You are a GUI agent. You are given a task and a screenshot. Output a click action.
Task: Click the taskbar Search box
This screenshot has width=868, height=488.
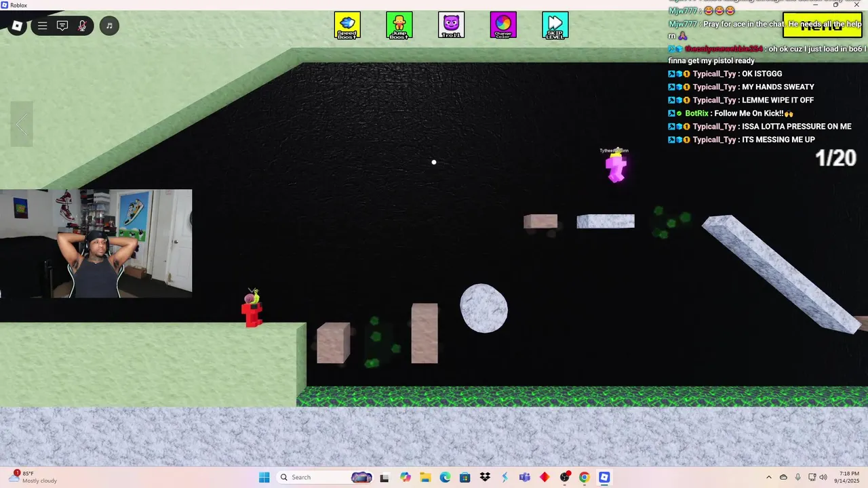325,477
